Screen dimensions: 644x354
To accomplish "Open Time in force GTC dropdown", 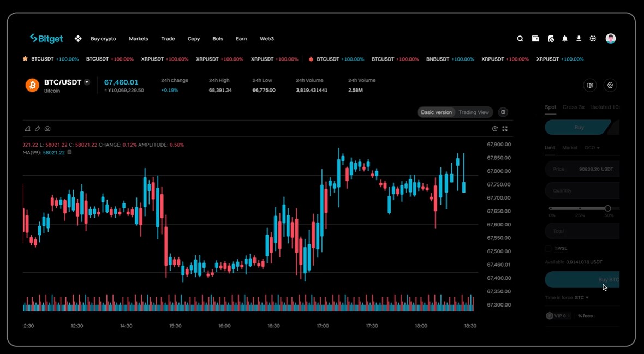I will pos(581,297).
